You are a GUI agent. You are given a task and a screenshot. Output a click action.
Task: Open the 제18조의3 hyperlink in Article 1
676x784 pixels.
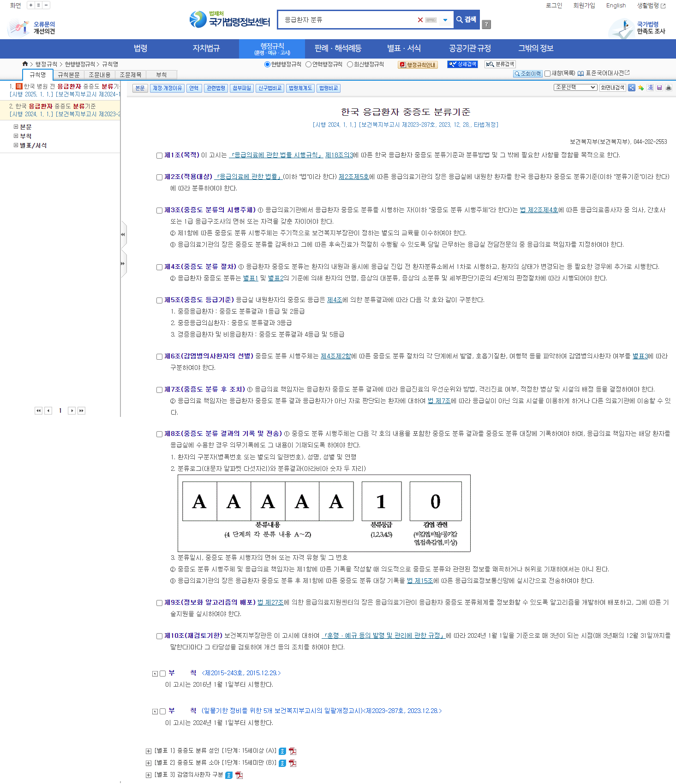[x=339, y=155]
